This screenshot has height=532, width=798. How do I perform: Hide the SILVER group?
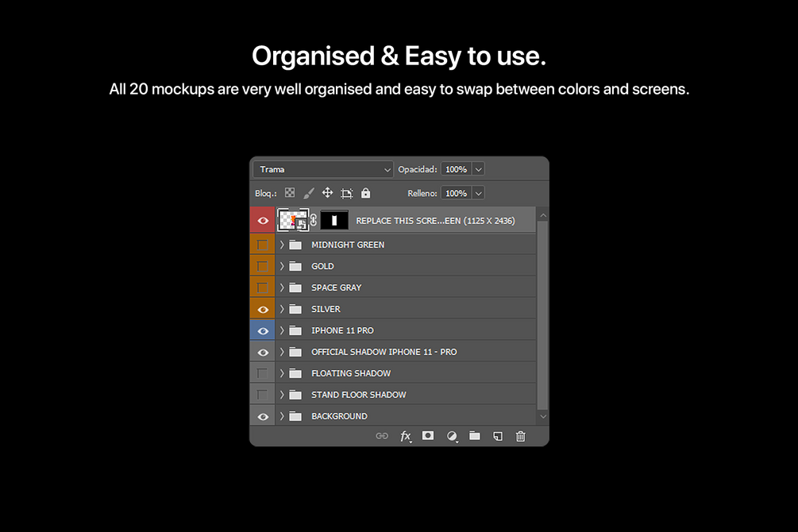(263, 309)
